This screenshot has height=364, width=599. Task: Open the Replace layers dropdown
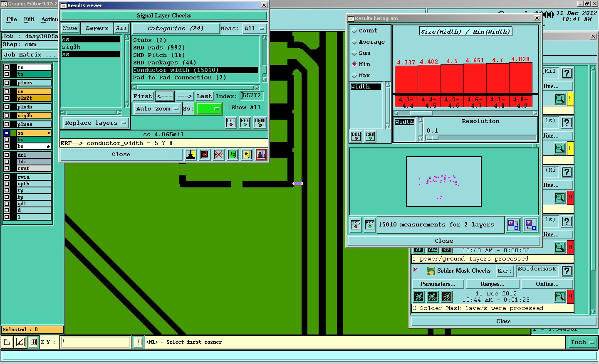pyautogui.click(x=95, y=123)
